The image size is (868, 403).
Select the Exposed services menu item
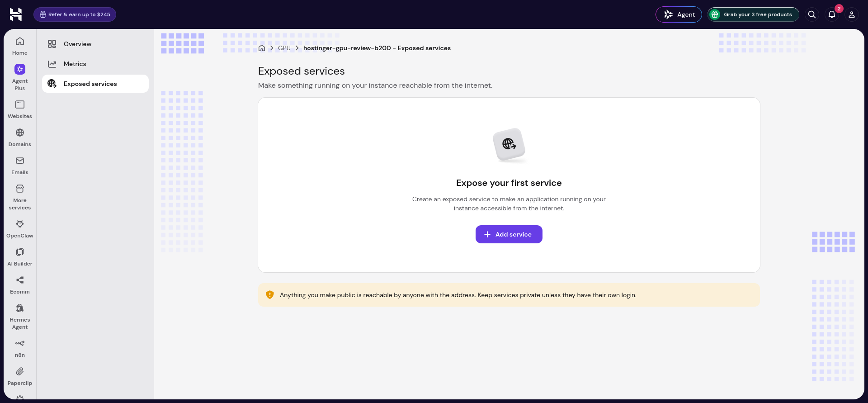(x=95, y=84)
